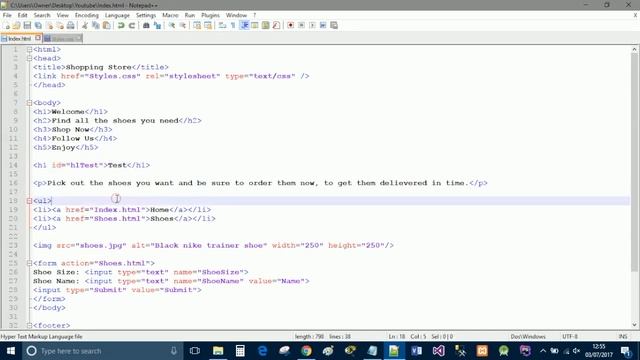Collapse the <html> fold on line 1
Image resolution: width=640 pixels, height=360 pixels.
point(29,49)
